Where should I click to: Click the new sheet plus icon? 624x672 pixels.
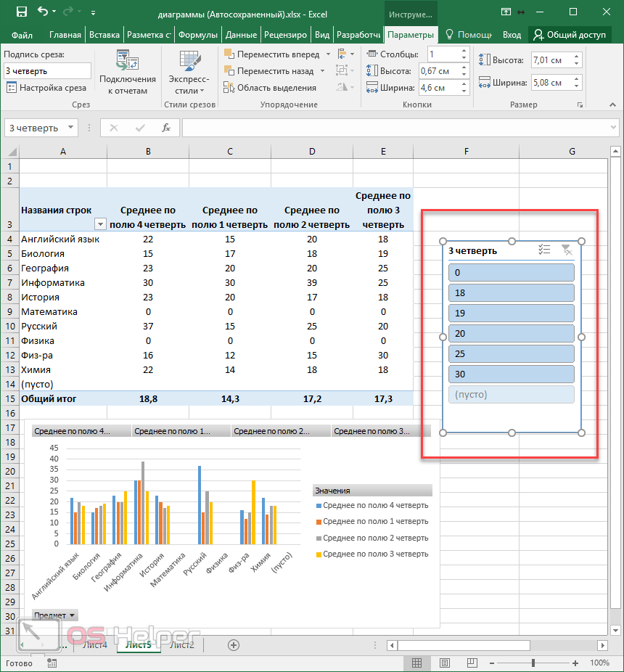click(234, 644)
